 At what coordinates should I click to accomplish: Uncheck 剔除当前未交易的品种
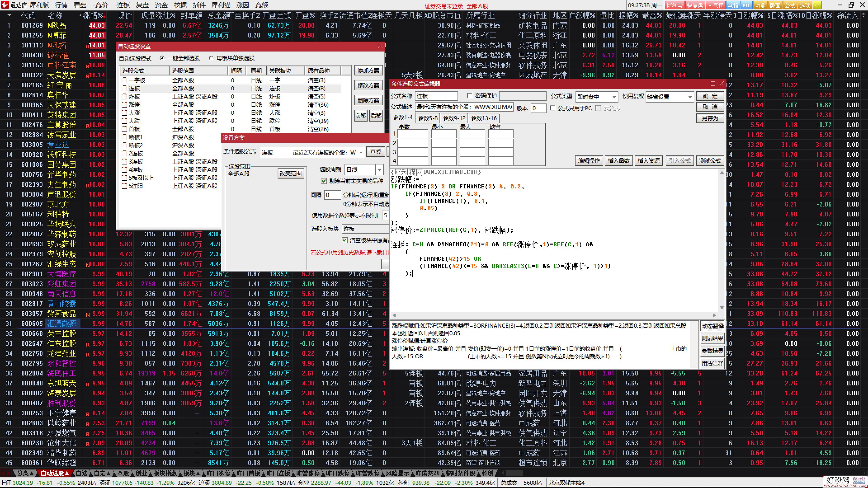(x=324, y=181)
